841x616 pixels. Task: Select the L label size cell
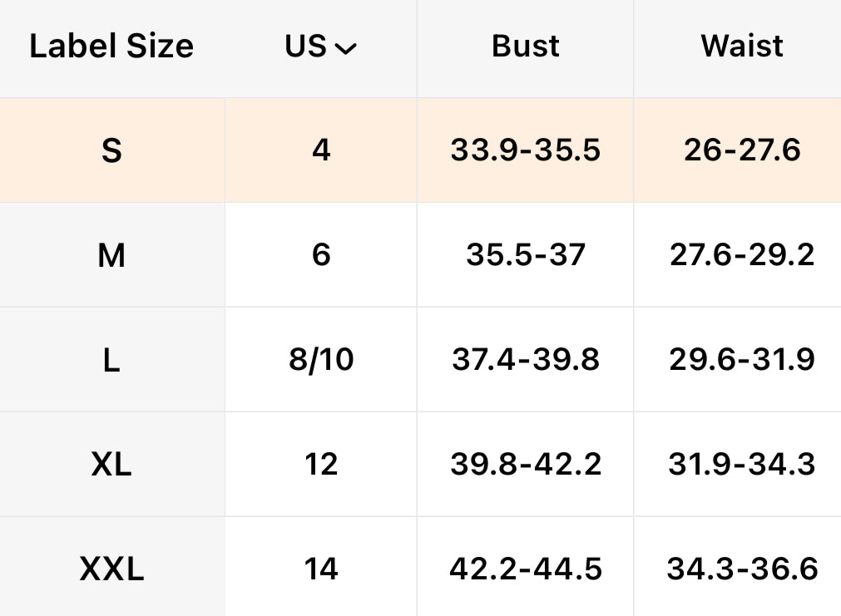111,360
